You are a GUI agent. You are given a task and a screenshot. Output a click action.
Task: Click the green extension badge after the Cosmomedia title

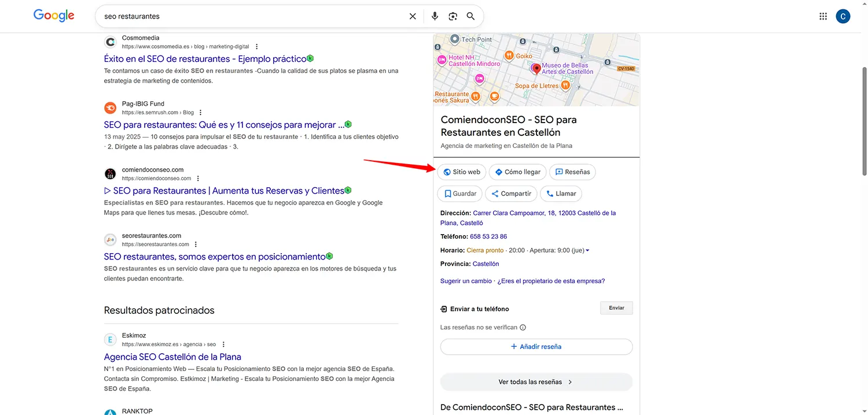pyautogui.click(x=311, y=58)
